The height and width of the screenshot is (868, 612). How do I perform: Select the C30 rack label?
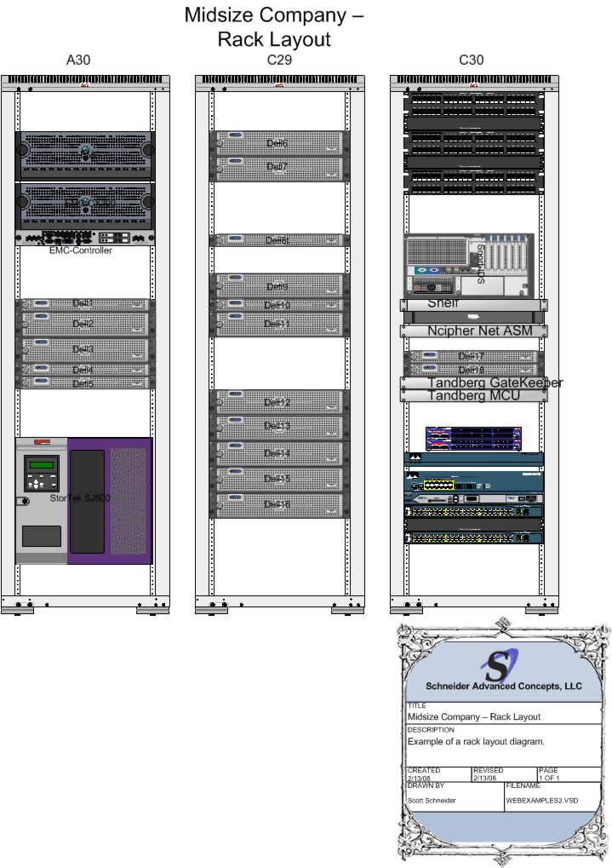pyautogui.click(x=472, y=60)
